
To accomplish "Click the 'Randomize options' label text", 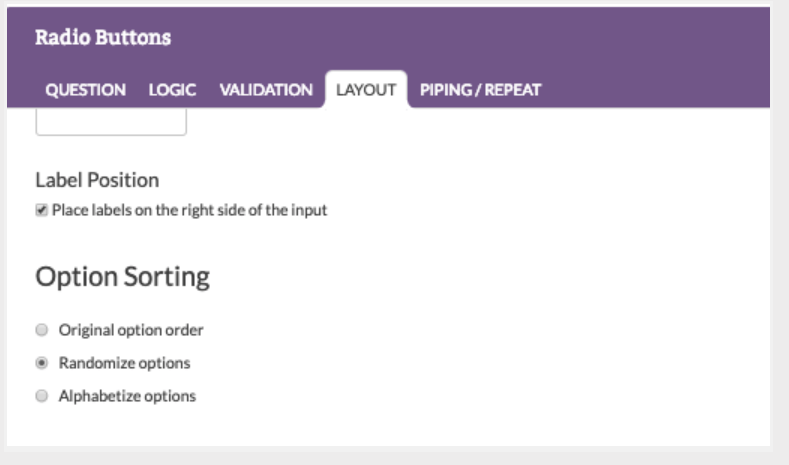I will 124,362.
